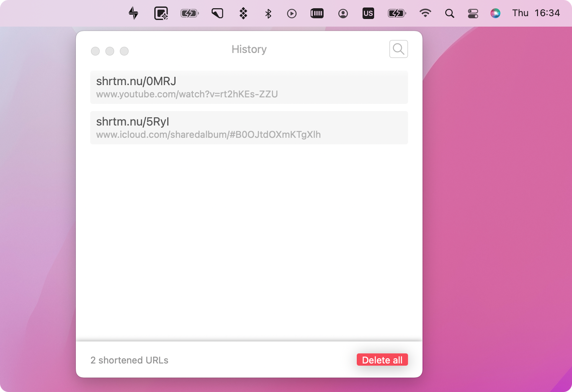Open search in the History window
This screenshot has width=572, height=392.
coord(399,49)
